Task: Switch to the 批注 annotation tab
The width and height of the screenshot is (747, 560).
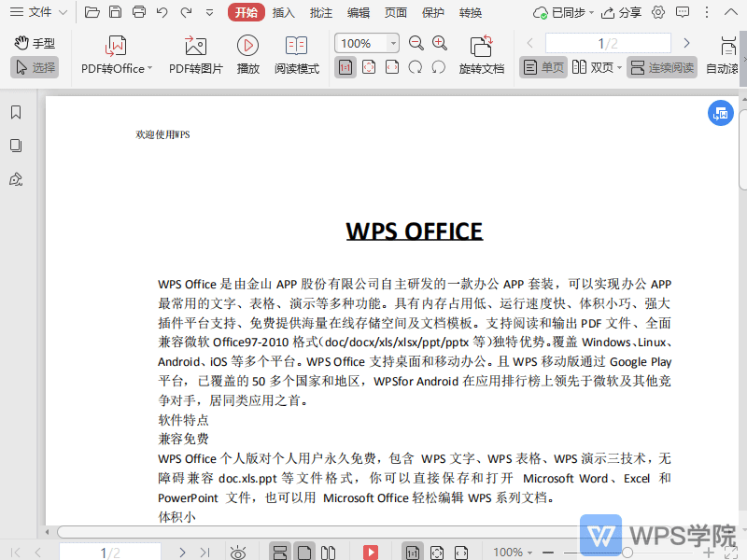Action: click(x=320, y=12)
